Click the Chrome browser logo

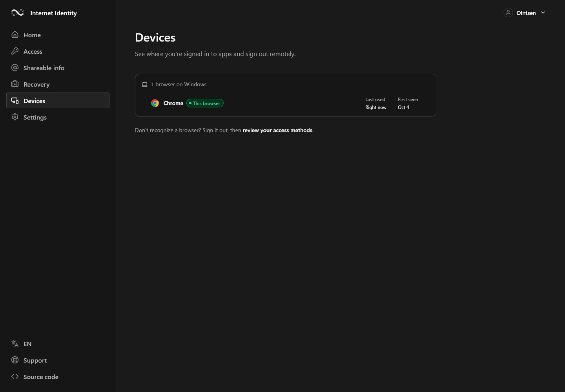[x=155, y=103]
